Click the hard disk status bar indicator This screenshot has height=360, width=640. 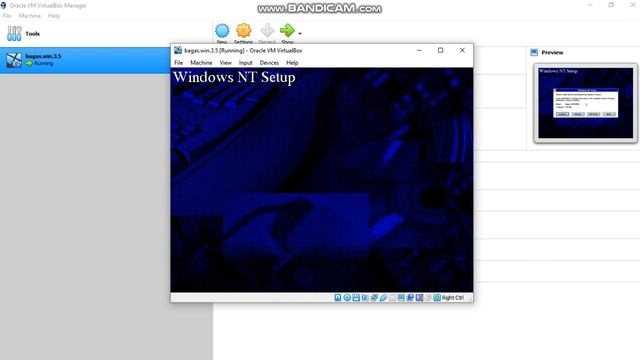coord(338,298)
